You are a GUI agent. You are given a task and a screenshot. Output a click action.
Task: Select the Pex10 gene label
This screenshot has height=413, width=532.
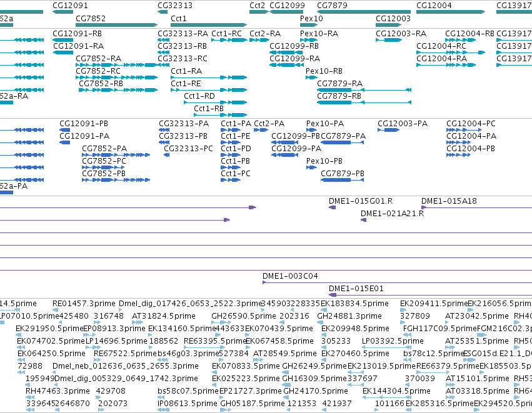(311, 18)
